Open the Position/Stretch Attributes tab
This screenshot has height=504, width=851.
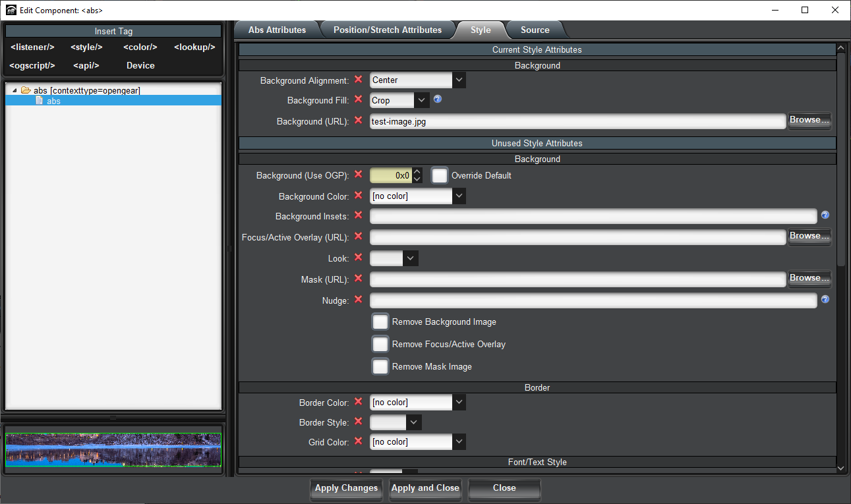388,30
